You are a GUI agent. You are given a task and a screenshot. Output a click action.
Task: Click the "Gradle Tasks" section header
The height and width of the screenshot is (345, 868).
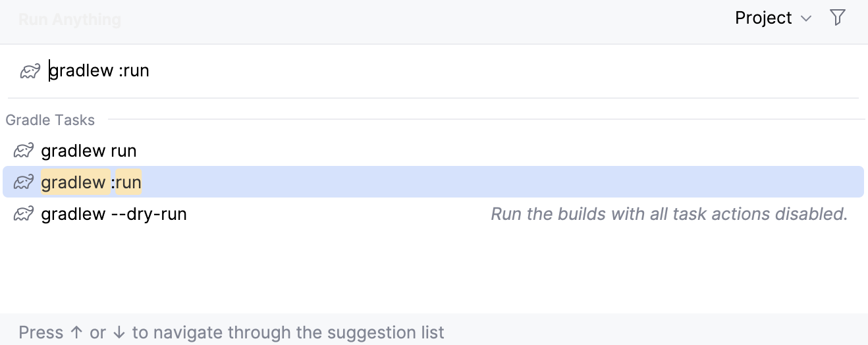coord(50,120)
